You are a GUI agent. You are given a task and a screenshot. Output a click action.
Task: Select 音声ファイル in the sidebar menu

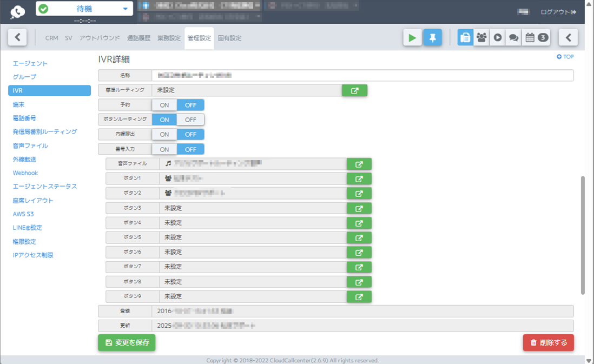point(30,145)
